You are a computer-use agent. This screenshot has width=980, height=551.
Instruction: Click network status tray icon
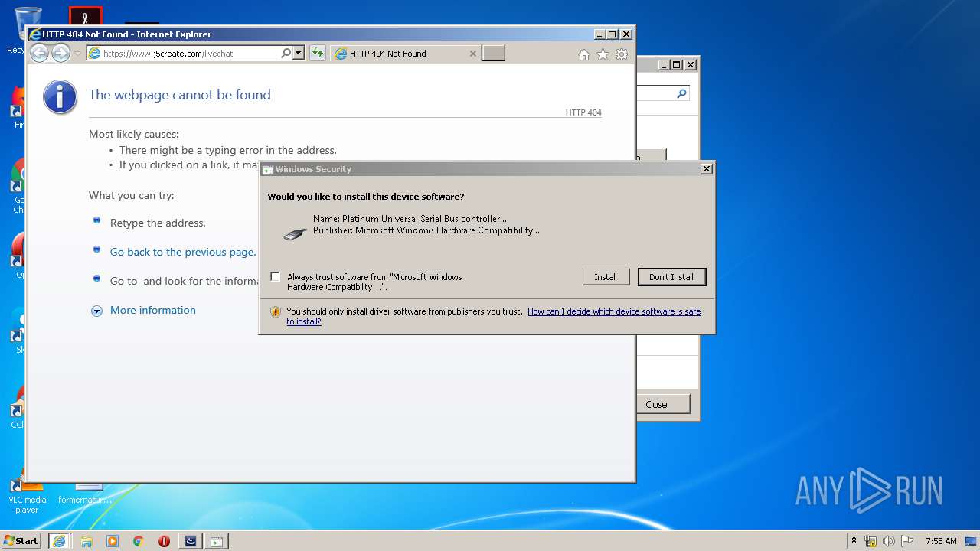pyautogui.click(x=871, y=541)
